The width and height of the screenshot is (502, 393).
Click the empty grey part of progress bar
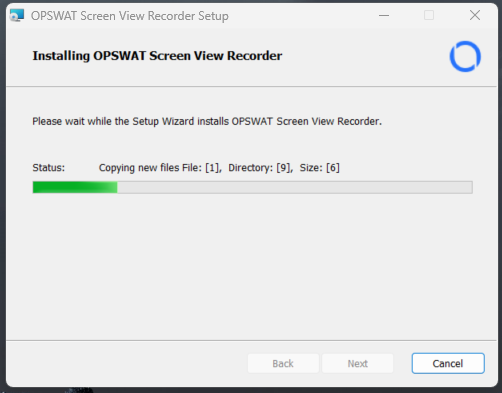tap(295, 187)
